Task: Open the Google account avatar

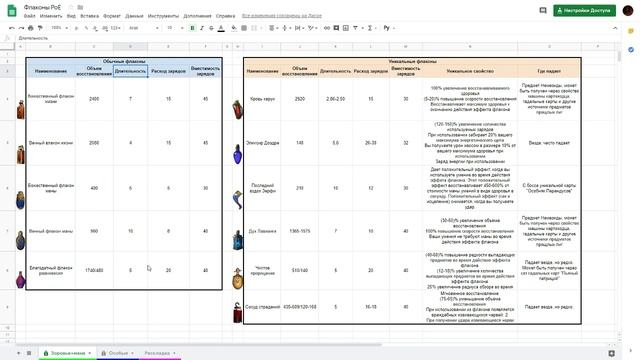Action: 628,10
